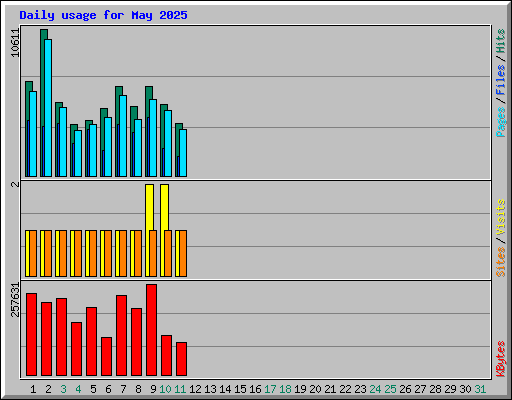Click the day 6 red KBytes bar

(106, 357)
